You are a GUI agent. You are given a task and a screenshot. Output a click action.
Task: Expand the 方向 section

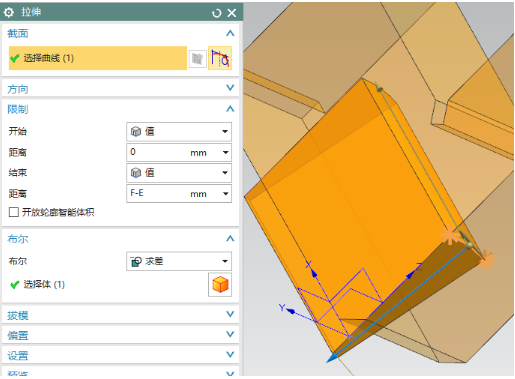(x=121, y=89)
